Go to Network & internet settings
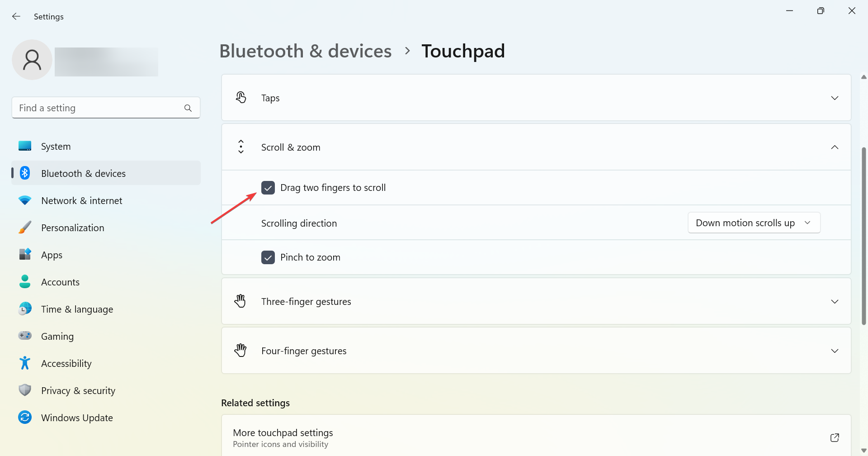Viewport: 868px width, 456px height. tap(81, 201)
